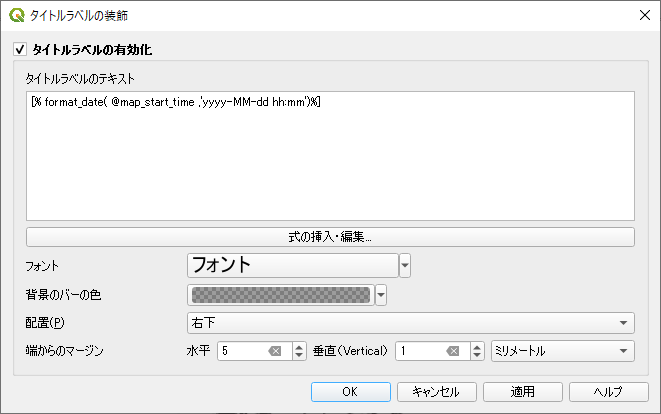
Task: Click the QGIS logo in the title bar
Action: click(17, 15)
